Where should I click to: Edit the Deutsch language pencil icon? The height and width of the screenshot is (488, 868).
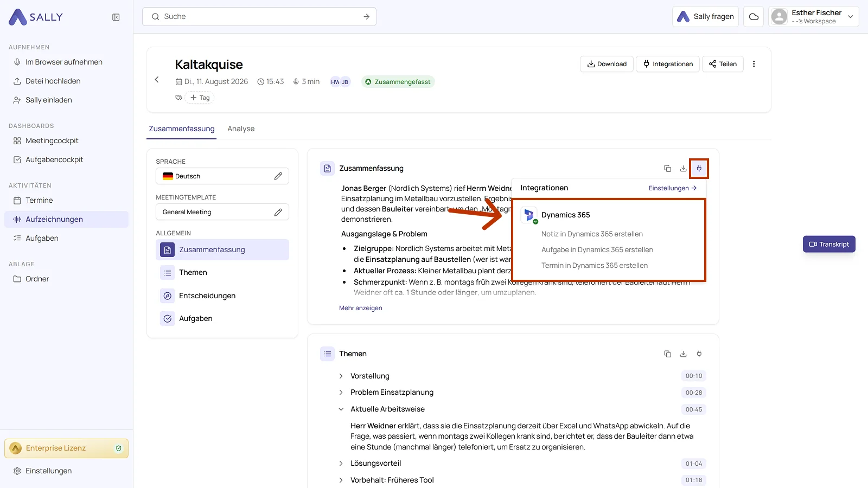click(278, 176)
